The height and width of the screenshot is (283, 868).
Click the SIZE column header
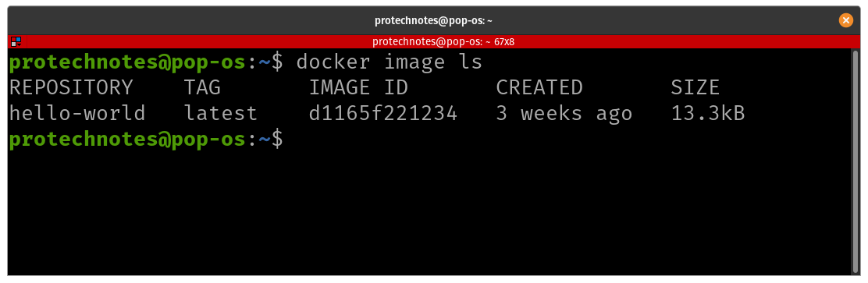[x=695, y=87]
